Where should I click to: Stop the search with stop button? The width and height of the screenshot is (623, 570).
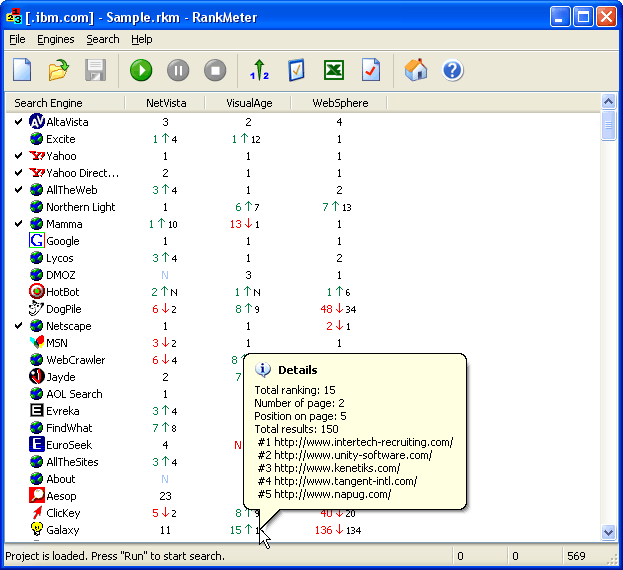point(215,70)
